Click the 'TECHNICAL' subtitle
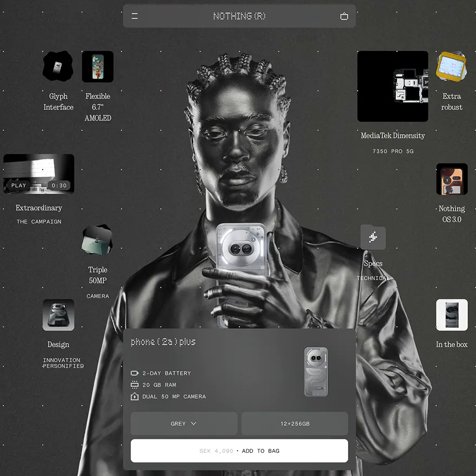The height and width of the screenshot is (476, 476). click(x=373, y=278)
